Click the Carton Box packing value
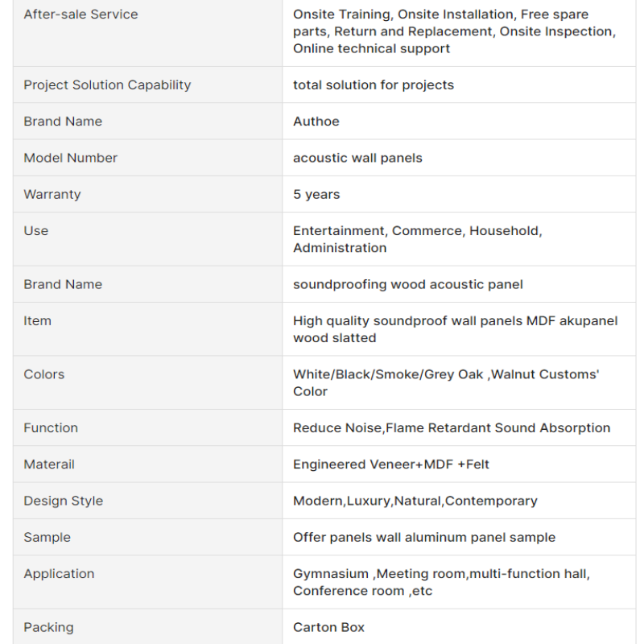Viewport: 644px width, 644px height. [x=328, y=627]
